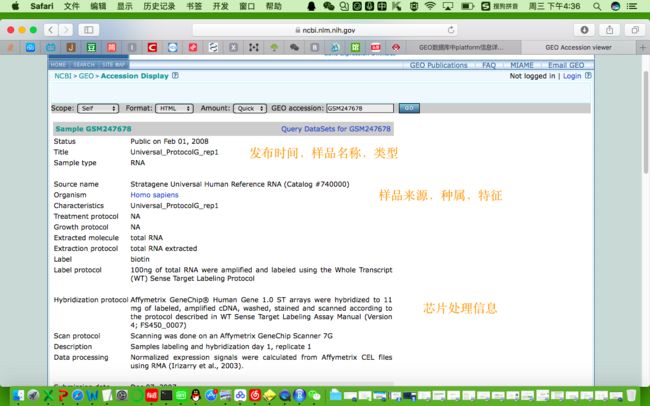Open Siri from the menu bar
The image size is (650, 406).
click(x=616, y=6)
